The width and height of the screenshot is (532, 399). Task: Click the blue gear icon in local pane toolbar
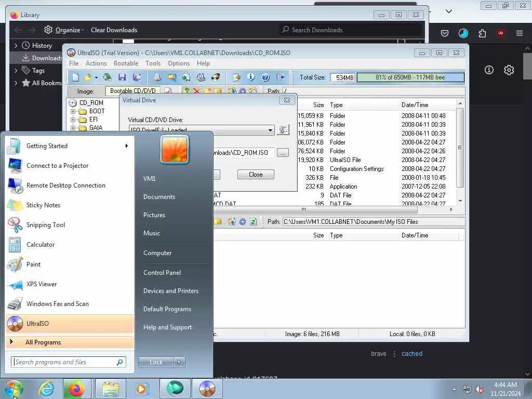click(x=242, y=222)
